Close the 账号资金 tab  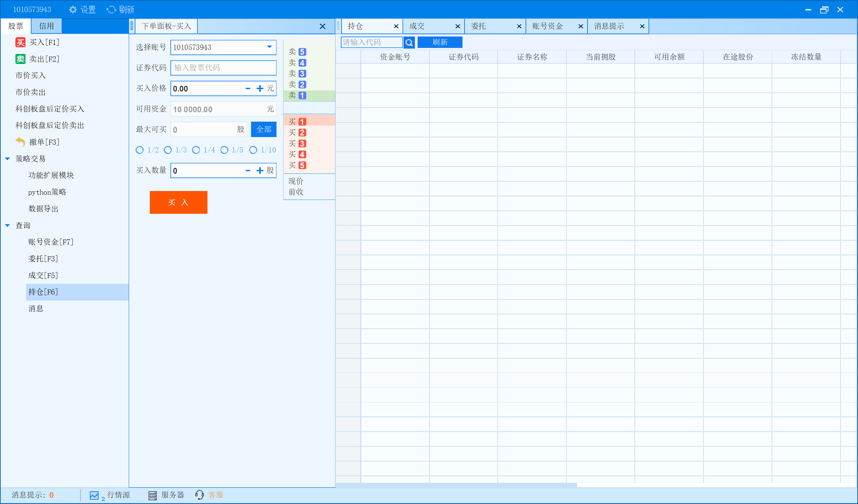[581, 26]
